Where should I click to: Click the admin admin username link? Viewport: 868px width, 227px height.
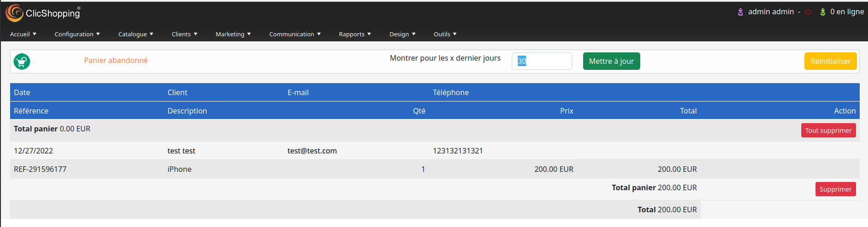tap(771, 12)
